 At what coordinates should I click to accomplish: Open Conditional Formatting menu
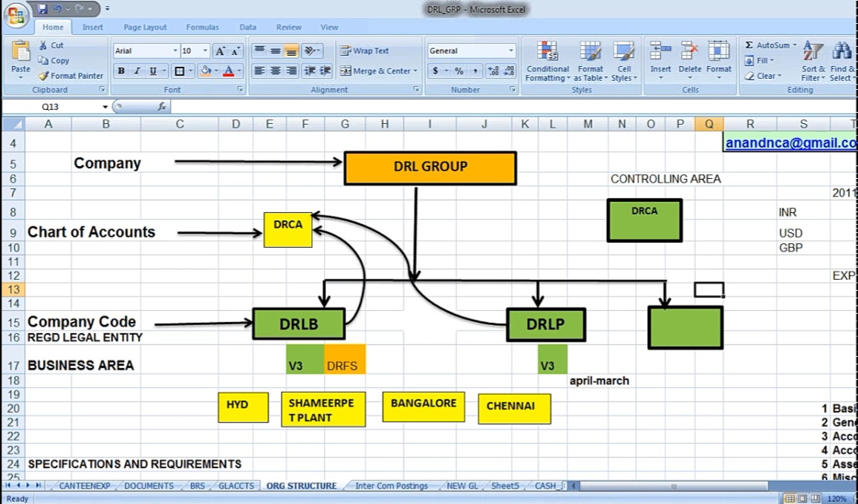click(x=547, y=61)
